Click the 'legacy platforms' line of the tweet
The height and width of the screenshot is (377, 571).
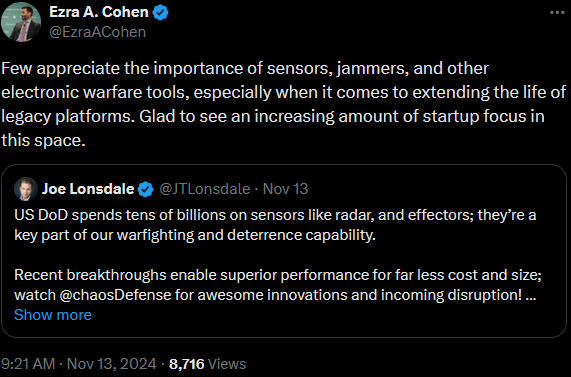click(x=273, y=116)
